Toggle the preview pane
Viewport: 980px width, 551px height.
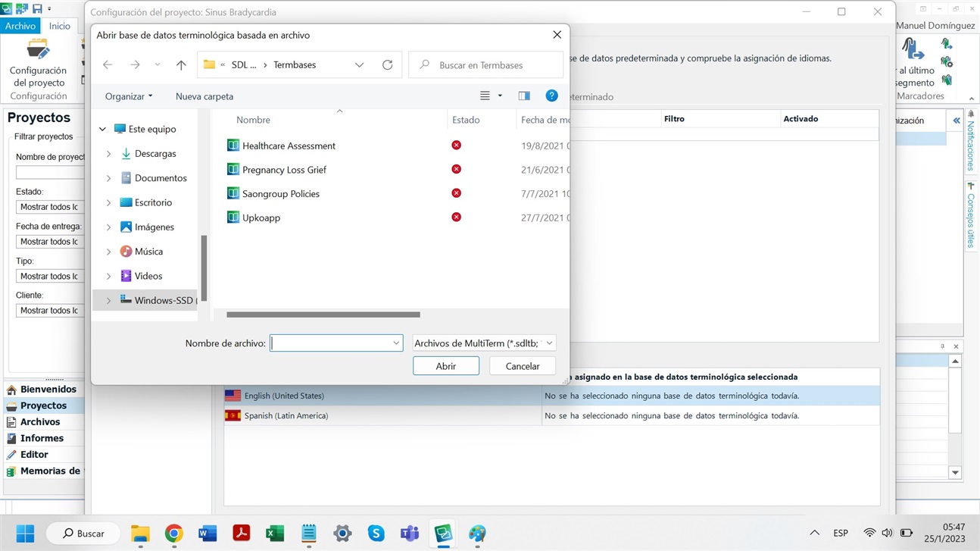click(x=524, y=96)
